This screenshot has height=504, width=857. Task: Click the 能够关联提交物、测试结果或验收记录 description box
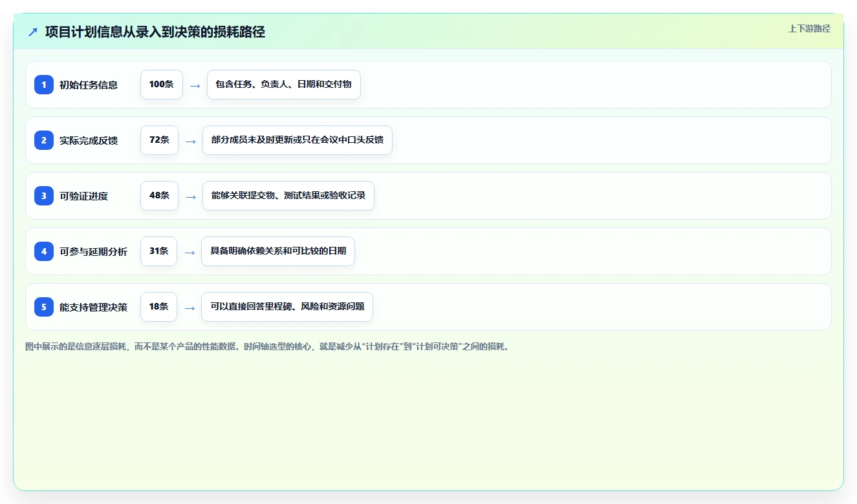[x=288, y=196]
